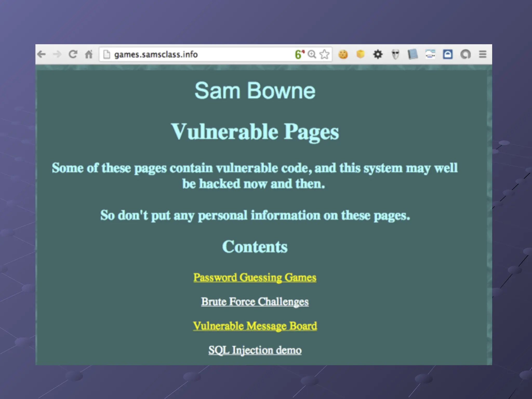Bookmark this page with star icon
Image resolution: width=532 pixels, height=399 pixels.
[324, 54]
